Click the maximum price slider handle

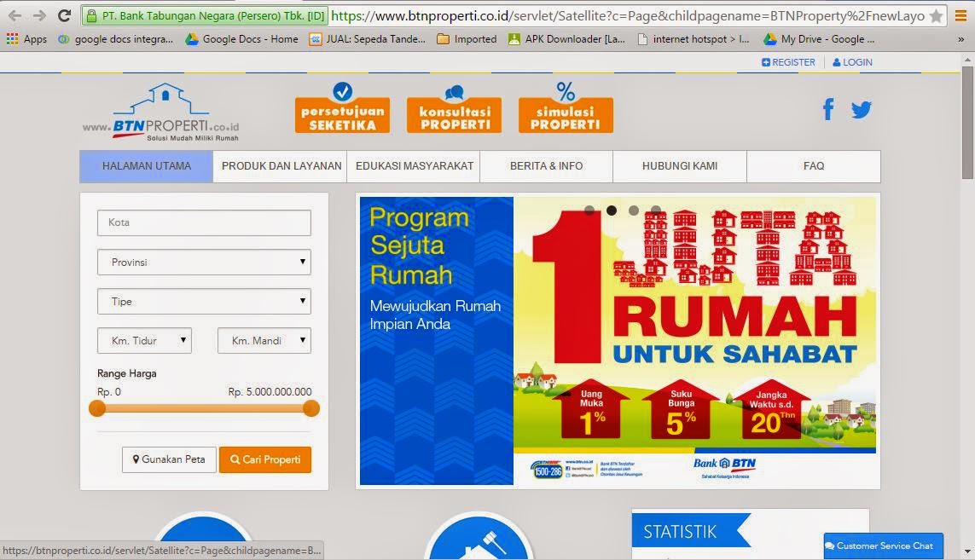point(310,408)
